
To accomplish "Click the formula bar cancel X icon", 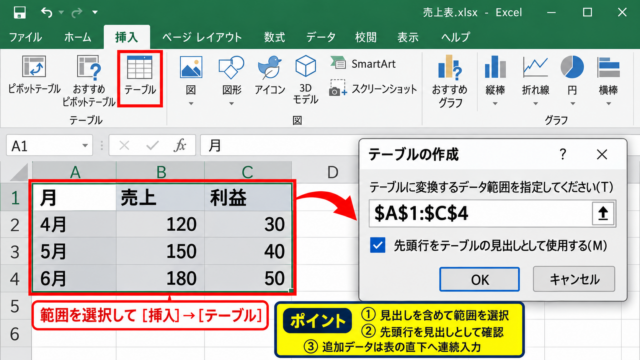I will pyautogui.click(x=124, y=146).
